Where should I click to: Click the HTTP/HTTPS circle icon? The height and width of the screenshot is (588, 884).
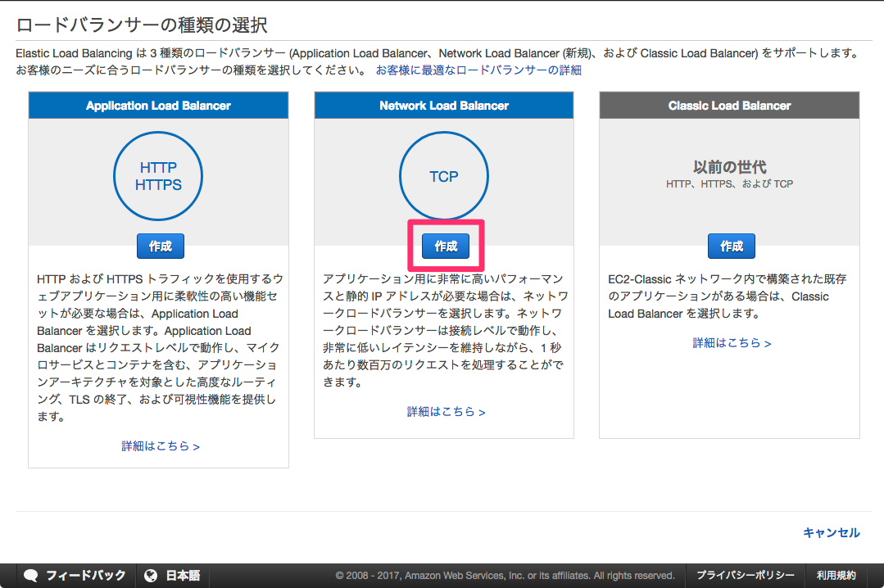coord(158,176)
